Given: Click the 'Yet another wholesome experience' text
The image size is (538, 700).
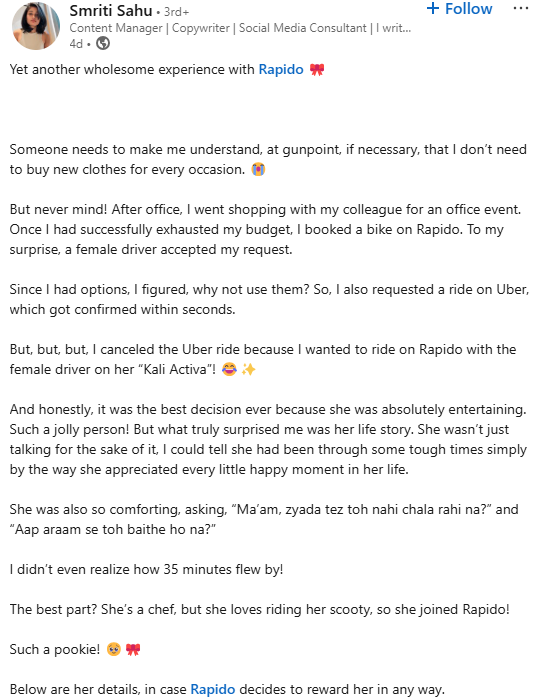Looking at the screenshot, I should pyautogui.click(x=132, y=70).
